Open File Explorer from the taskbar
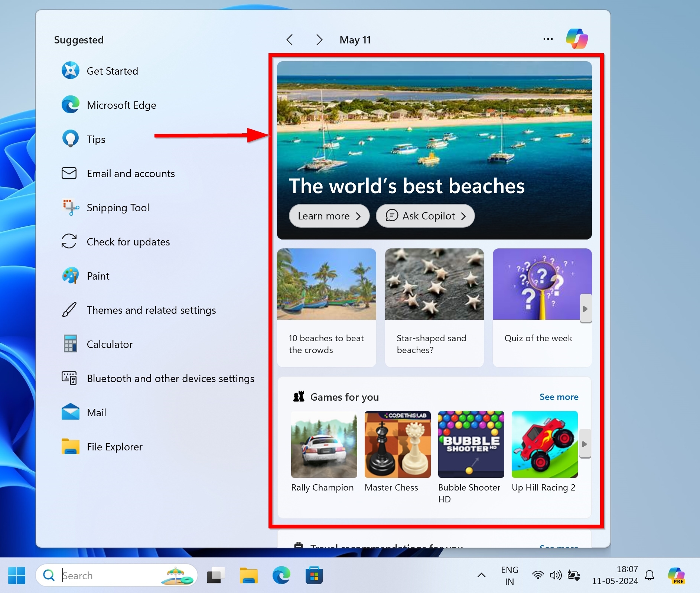 click(x=248, y=575)
